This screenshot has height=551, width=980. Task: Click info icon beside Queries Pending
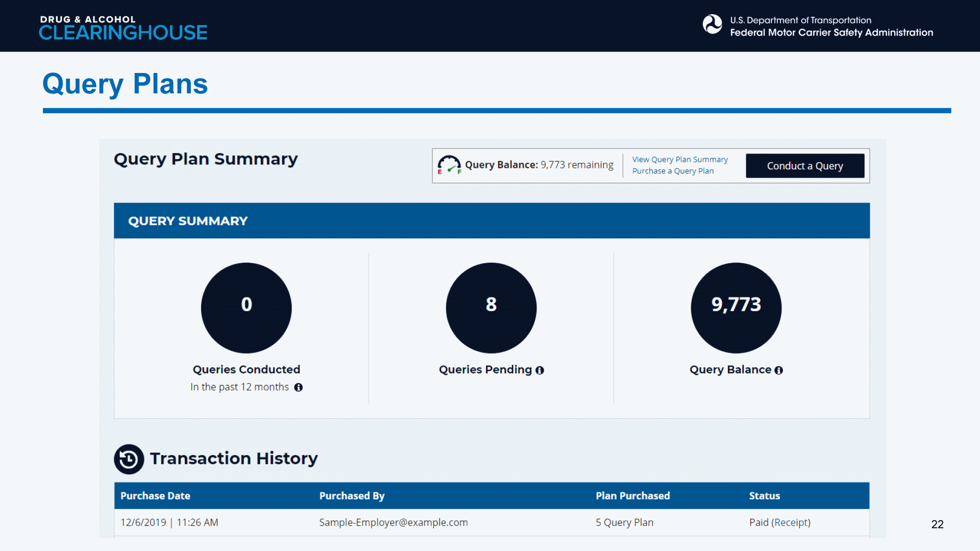tap(540, 370)
